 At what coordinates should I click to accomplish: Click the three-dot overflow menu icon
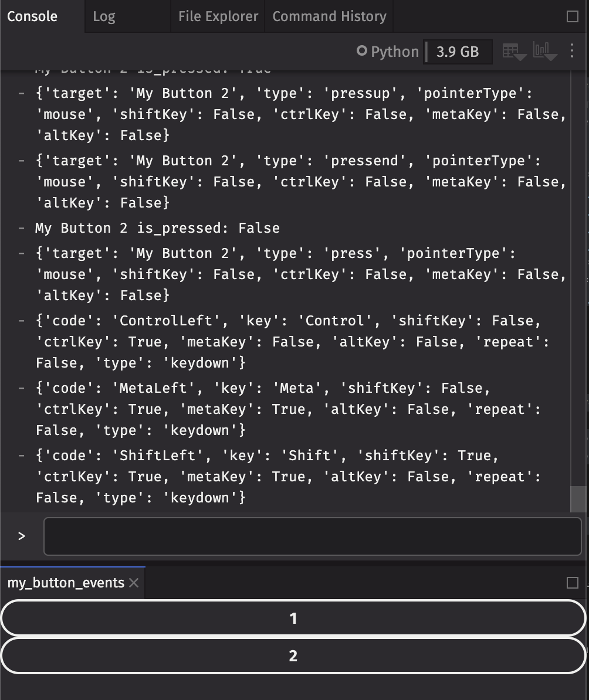click(x=572, y=52)
